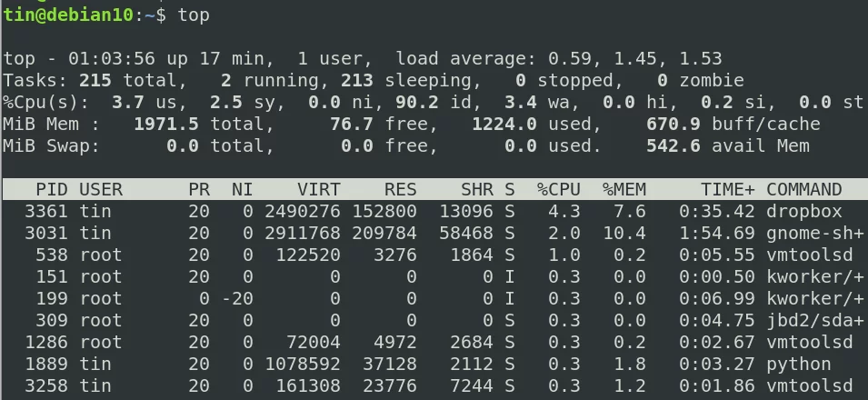Click PID 3258 in the last row

point(46,386)
